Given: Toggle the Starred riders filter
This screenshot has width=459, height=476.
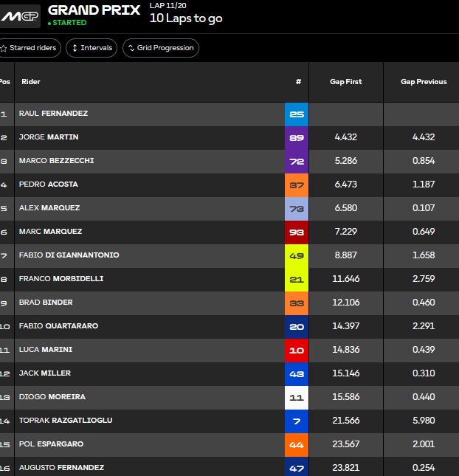Looking at the screenshot, I should (30, 48).
